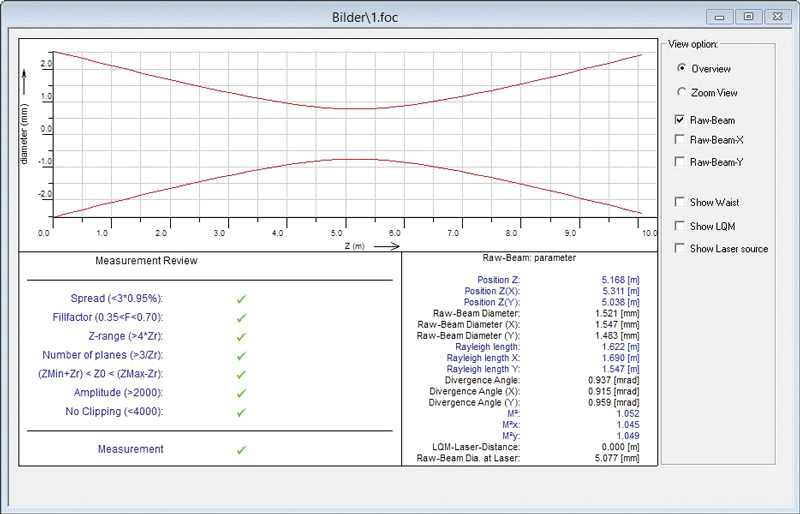Click the overall Measurement result checkmark
The width and height of the screenshot is (800, 514).
pos(241,450)
